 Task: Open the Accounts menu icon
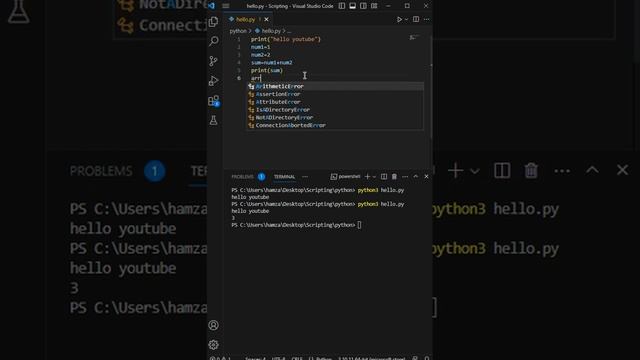(x=213, y=325)
